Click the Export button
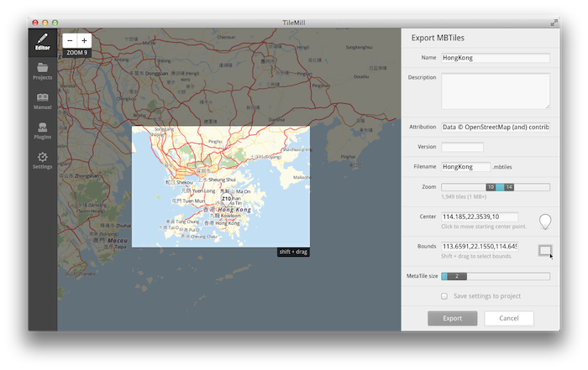This screenshot has width=588, height=370. pos(452,319)
